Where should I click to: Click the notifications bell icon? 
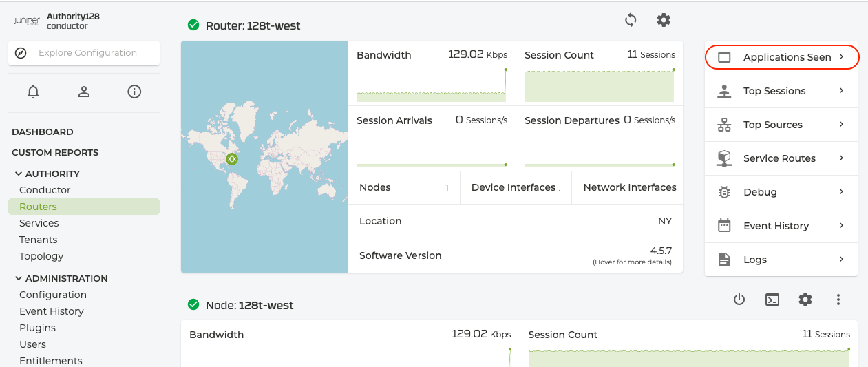(33, 92)
